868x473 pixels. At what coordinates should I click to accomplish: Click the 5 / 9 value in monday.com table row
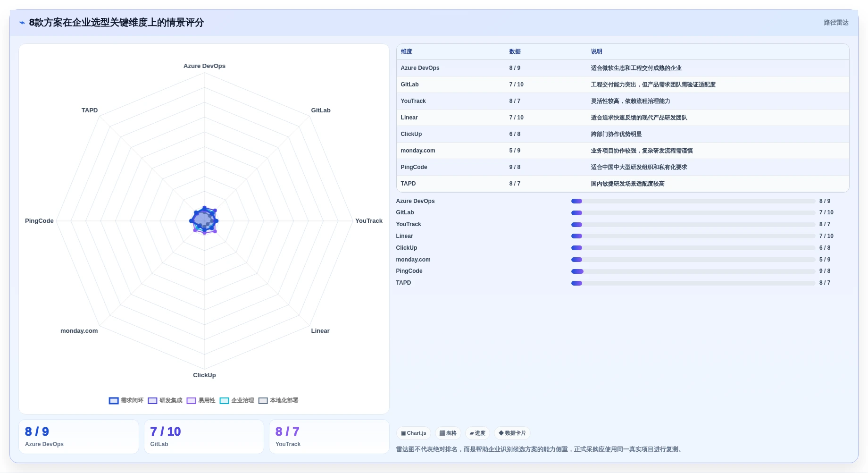pos(515,151)
